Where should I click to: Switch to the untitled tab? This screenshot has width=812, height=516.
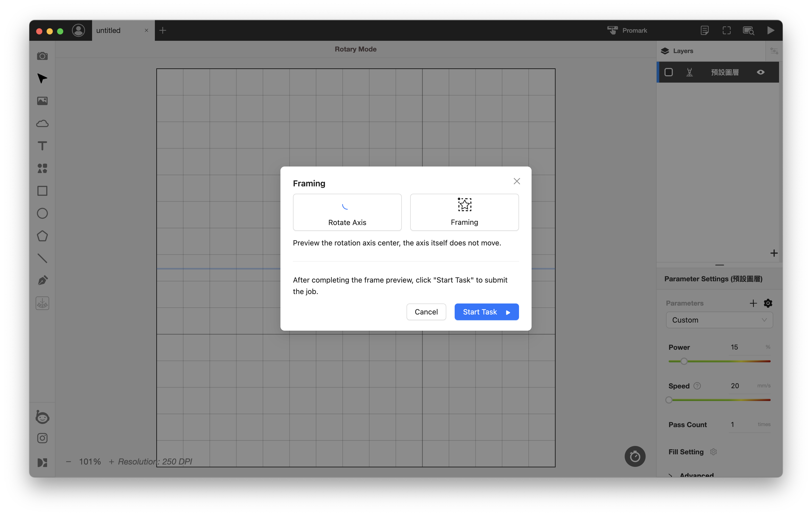pos(123,30)
